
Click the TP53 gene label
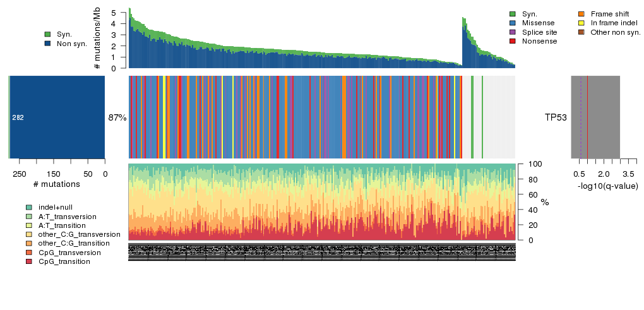point(556,117)
